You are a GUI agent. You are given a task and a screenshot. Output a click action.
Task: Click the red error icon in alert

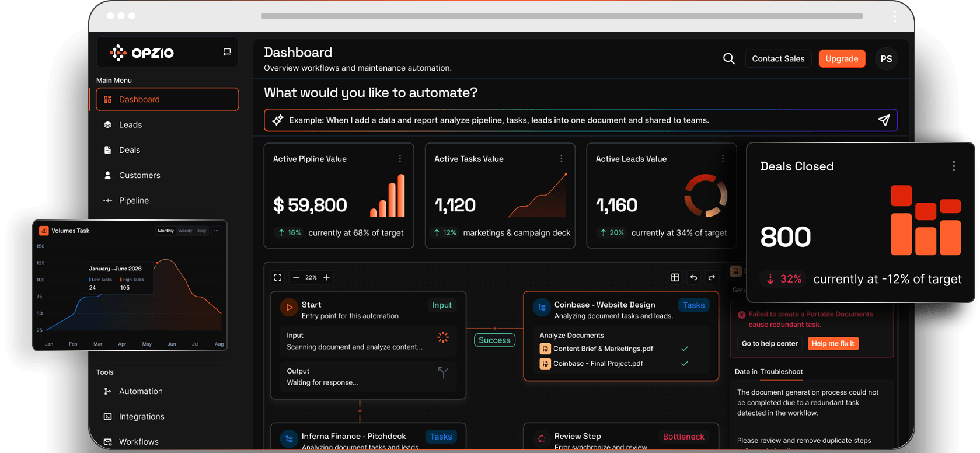(x=741, y=315)
